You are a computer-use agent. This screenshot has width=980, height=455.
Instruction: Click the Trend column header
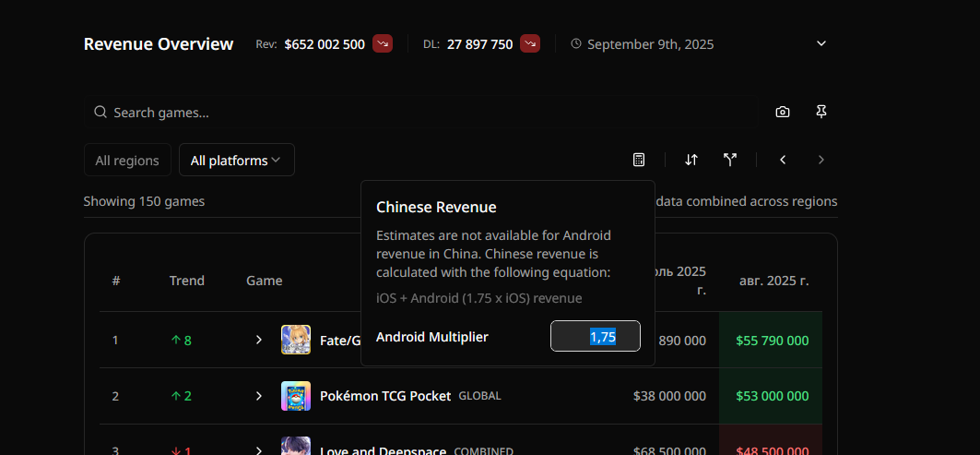click(187, 281)
